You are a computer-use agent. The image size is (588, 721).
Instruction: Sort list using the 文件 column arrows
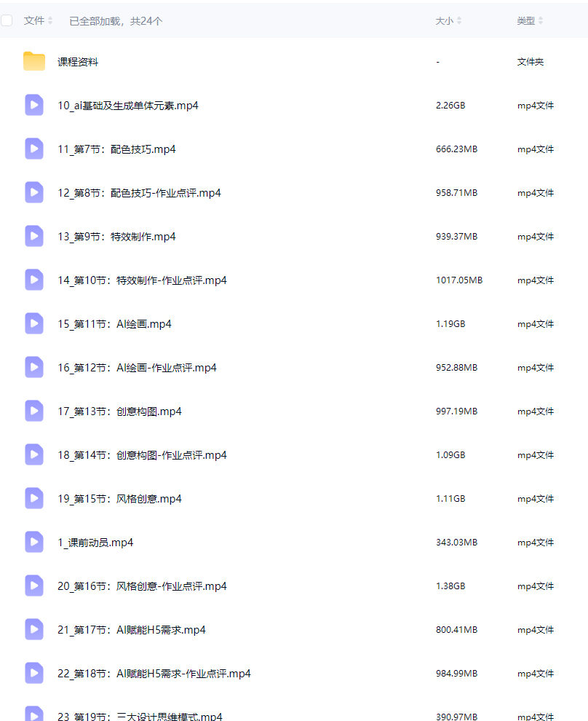coord(50,20)
